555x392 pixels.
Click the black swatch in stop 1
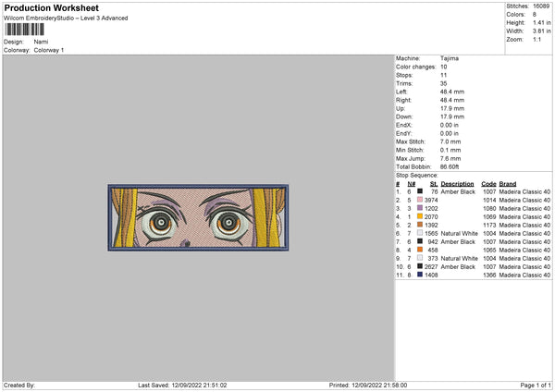click(420, 191)
